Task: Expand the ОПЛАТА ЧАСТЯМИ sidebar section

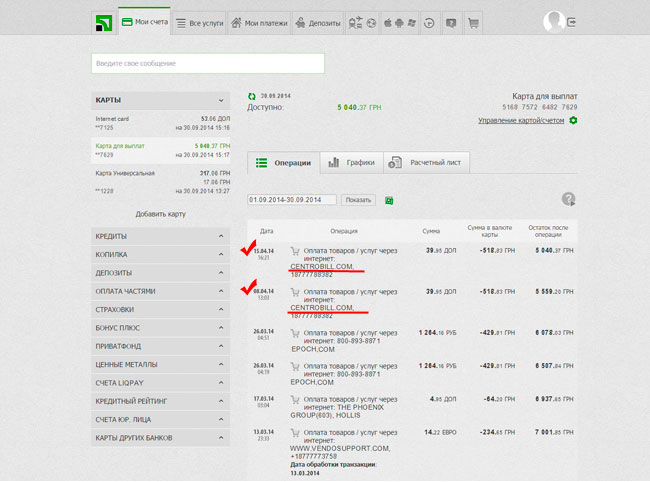Action: pos(161,291)
